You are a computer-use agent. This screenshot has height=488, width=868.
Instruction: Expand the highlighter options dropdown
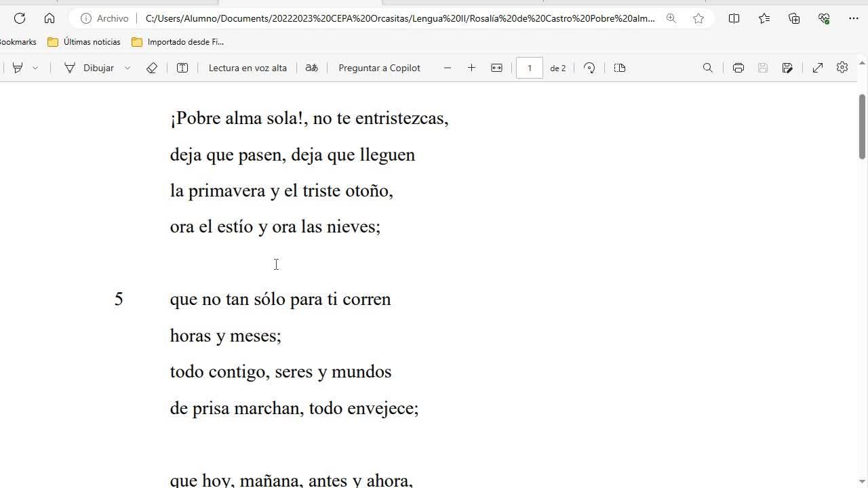35,68
